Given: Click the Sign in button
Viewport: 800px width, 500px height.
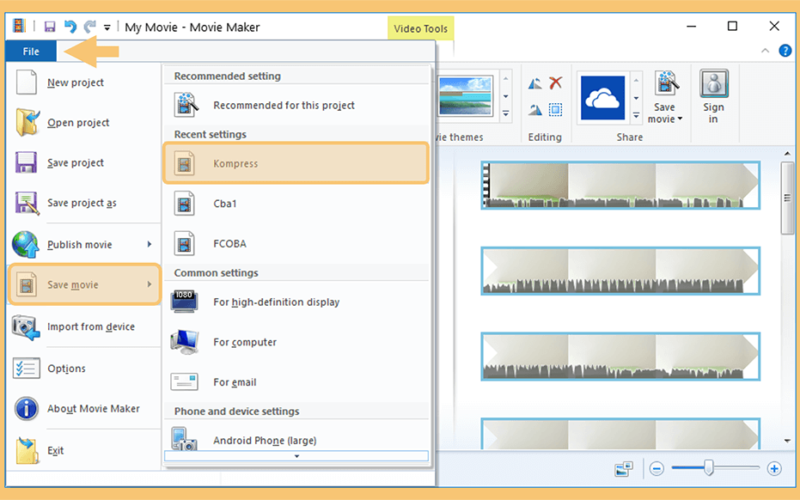Looking at the screenshot, I should click(713, 97).
